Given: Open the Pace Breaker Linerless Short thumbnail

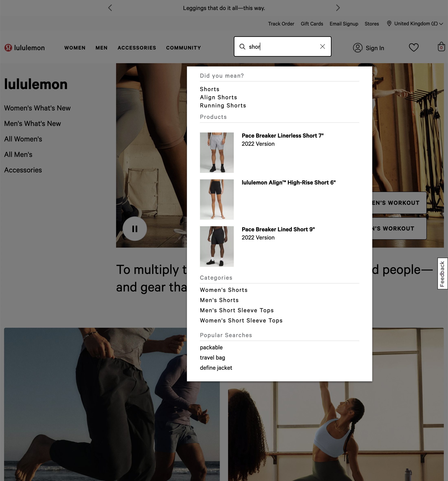Looking at the screenshot, I should (x=217, y=152).
